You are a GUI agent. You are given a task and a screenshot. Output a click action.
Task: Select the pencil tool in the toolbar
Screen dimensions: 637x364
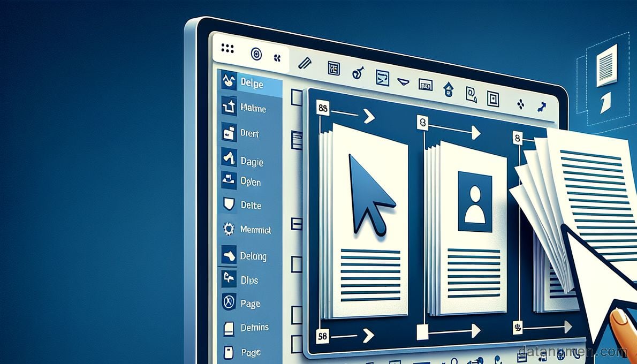(x=305, y=62)
